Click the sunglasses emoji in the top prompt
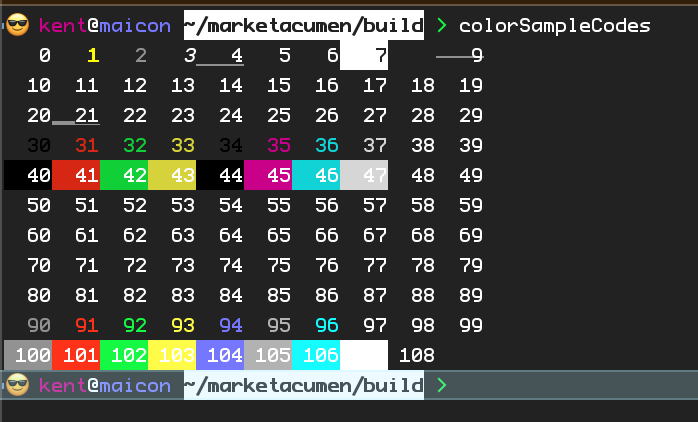The height and width of the screenshot is (422, 698). (x=18, y=25)
